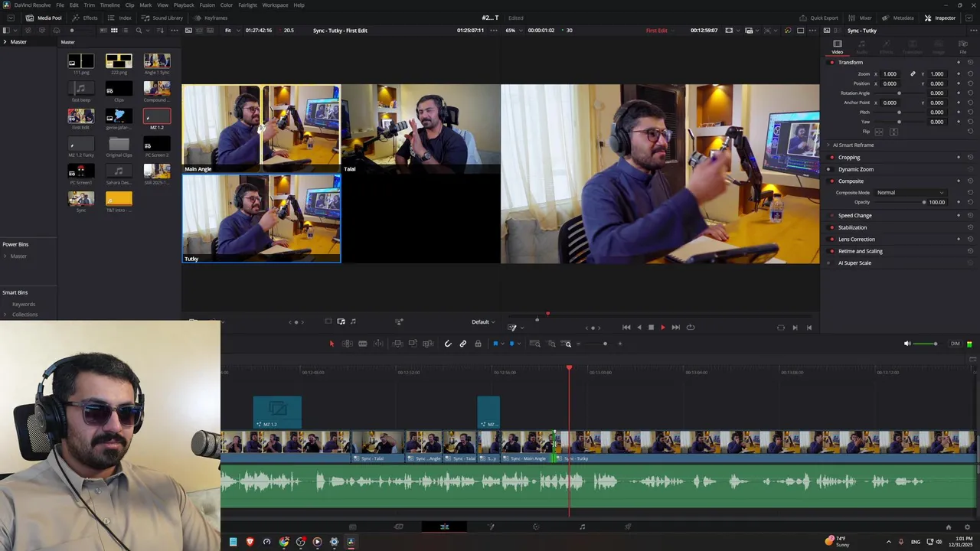This screenshot has height=551, width=980.
Task: Show the Keyframes panel
Action: click(210, 18)
